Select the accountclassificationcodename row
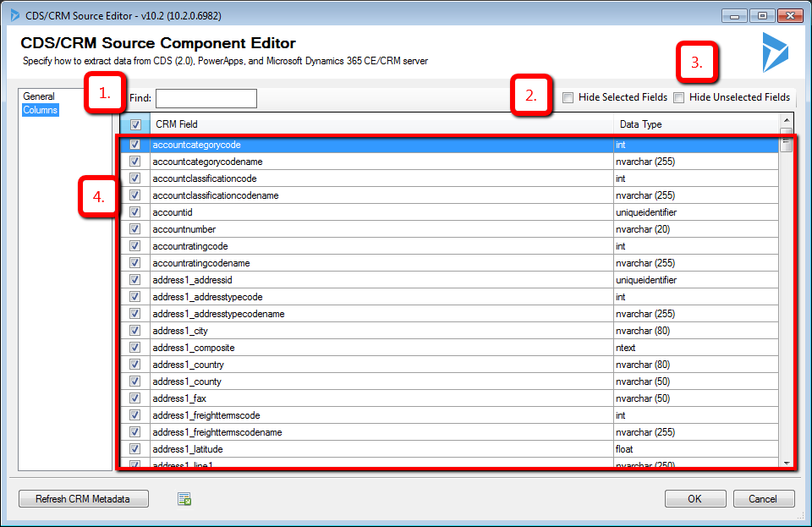Viewport: 812px width, 527px height. pos(449,195)
